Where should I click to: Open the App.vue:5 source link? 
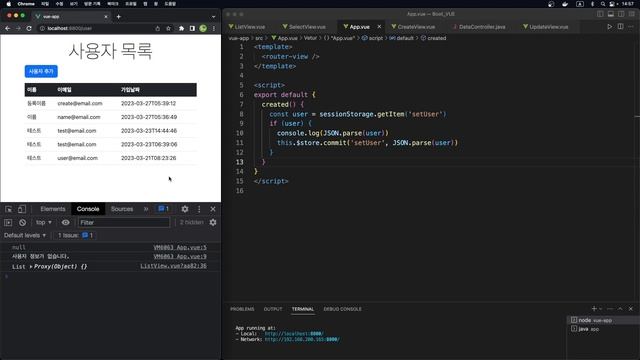pyautogui.click(x=180, y=247)
